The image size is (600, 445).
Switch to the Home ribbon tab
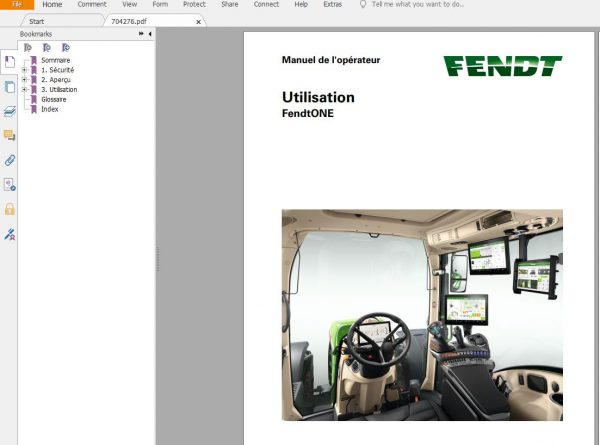click(x=52, y=4)
